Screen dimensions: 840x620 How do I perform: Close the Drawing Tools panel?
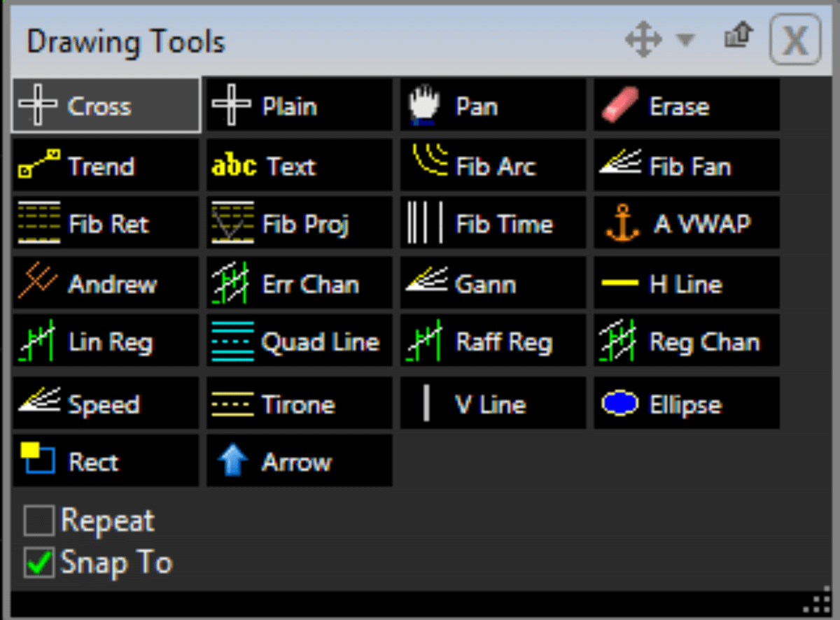[794, 41]
